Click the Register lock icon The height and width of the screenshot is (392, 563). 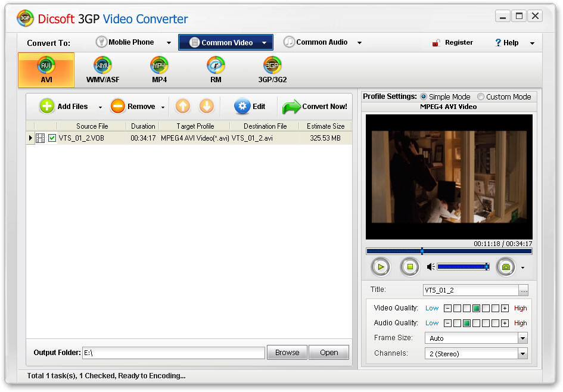click(436, 43)
